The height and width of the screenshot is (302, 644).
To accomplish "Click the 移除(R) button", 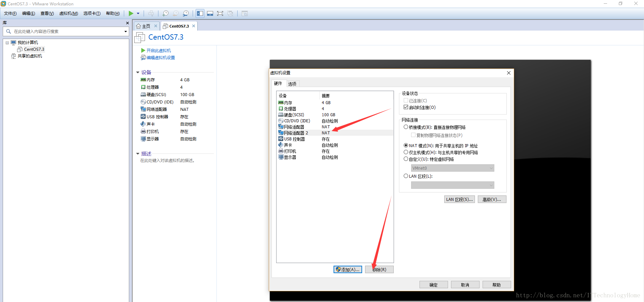I will [379, 269].
